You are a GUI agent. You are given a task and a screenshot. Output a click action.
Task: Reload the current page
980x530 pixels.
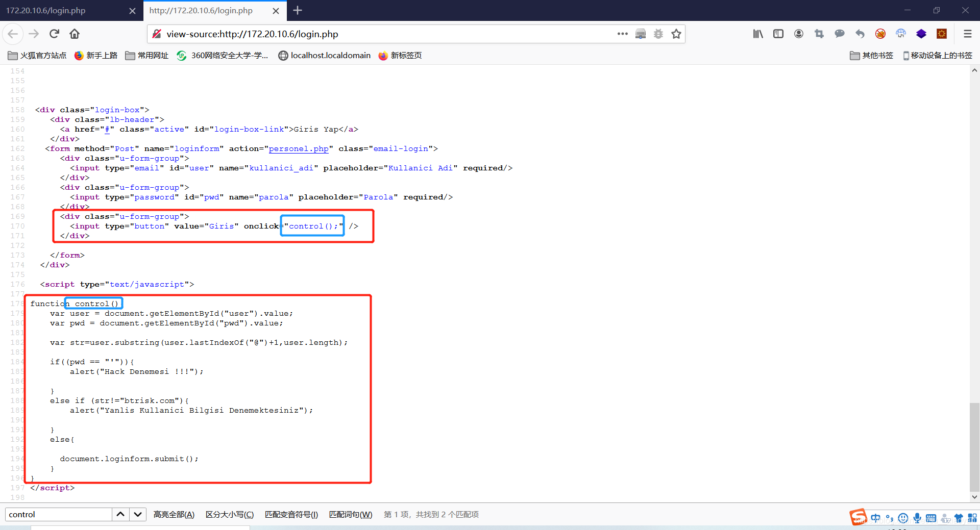pyautogui.click(x=54, y=34)
